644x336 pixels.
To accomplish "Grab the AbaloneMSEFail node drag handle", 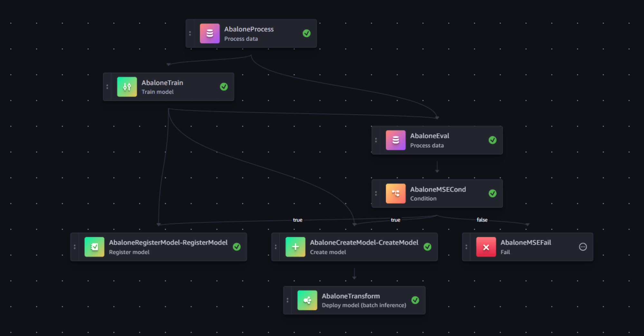I will point(466,247).
